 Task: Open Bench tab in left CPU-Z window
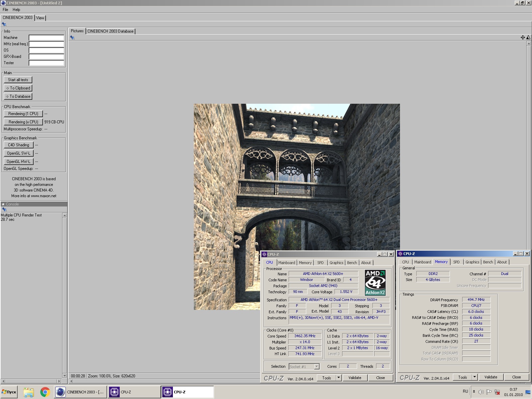pyautogui.click(x=352, y=263)
